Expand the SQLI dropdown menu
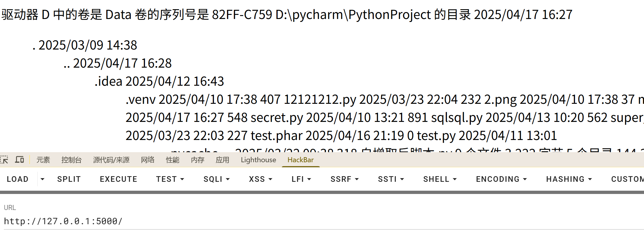Image resolution: width=644 pixels, height=234 pixels. point(217,179)
